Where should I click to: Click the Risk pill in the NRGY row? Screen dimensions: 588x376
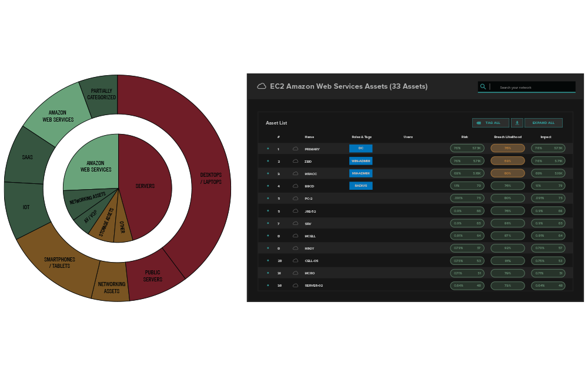(x=467, y=248)
